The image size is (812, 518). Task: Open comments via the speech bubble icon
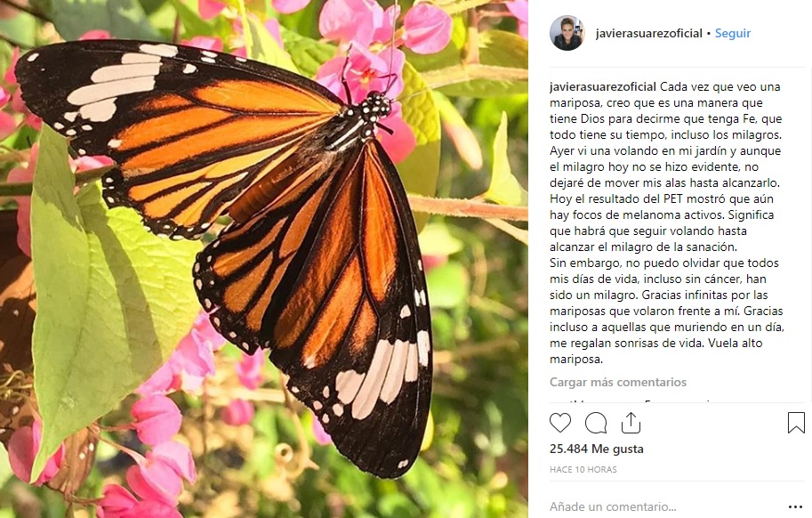596,423
